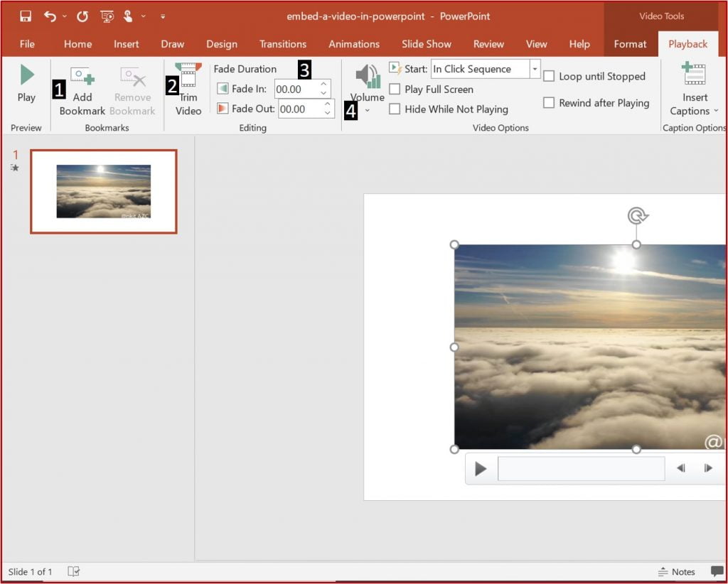This screenshot has width=728, height=584.
Task: Open the Transitions tab
Action: point(283,44)
